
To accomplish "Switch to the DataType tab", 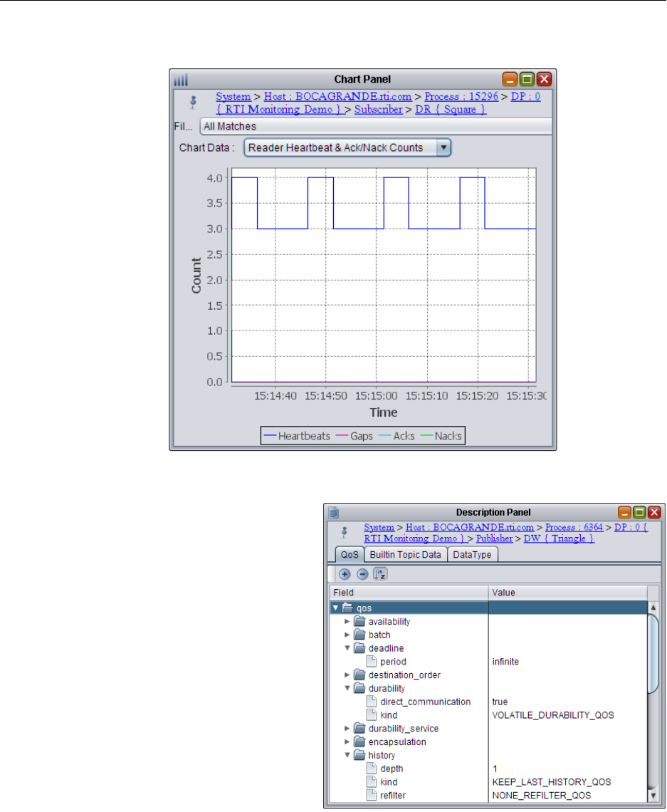I will 472,555.
